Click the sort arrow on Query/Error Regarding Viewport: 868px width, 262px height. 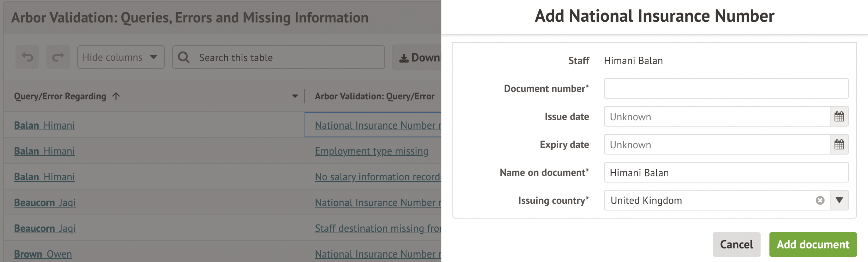116,96
